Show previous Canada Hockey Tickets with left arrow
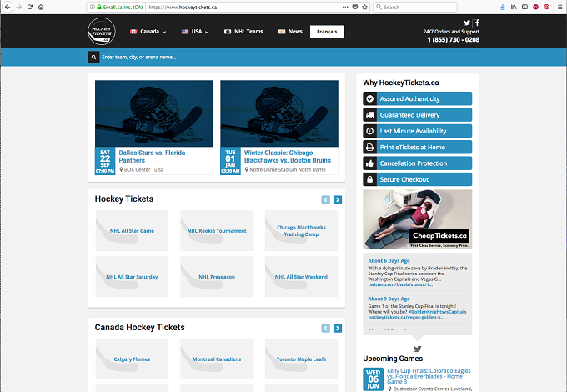The width and height of the screenshot is (567, 392). [x=326, y=328]
